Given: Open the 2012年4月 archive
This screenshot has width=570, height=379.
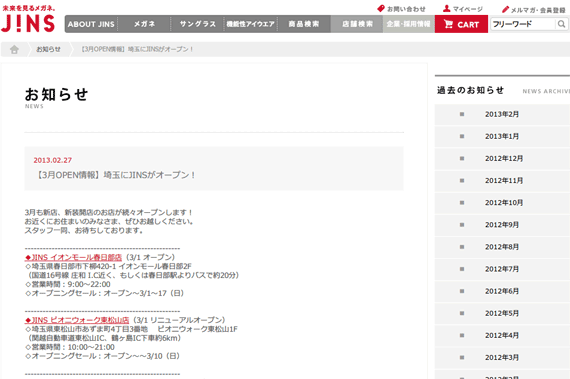Looking at the screenshot, I should pyautogui.click(x=502, y=336).
